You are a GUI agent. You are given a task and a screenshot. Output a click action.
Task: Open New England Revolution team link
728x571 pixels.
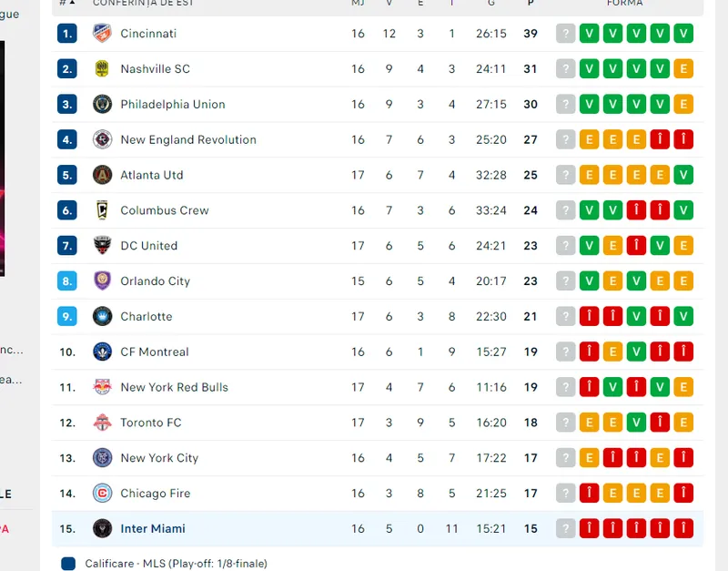pyautogui.click(x=188, y=139)
